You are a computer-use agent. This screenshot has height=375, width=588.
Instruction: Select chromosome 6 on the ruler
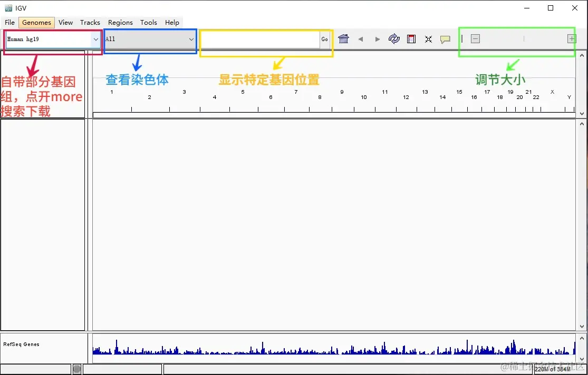[x=271, y=97]
